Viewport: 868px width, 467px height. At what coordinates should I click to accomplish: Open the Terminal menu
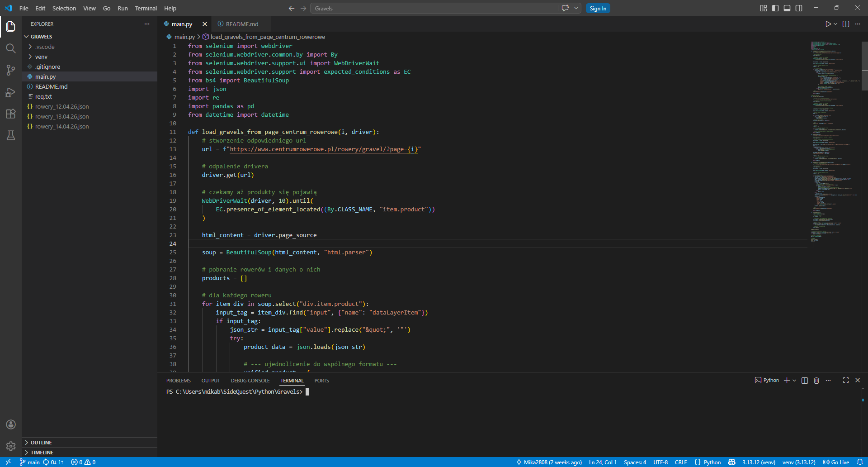click(x=146, y=8)
